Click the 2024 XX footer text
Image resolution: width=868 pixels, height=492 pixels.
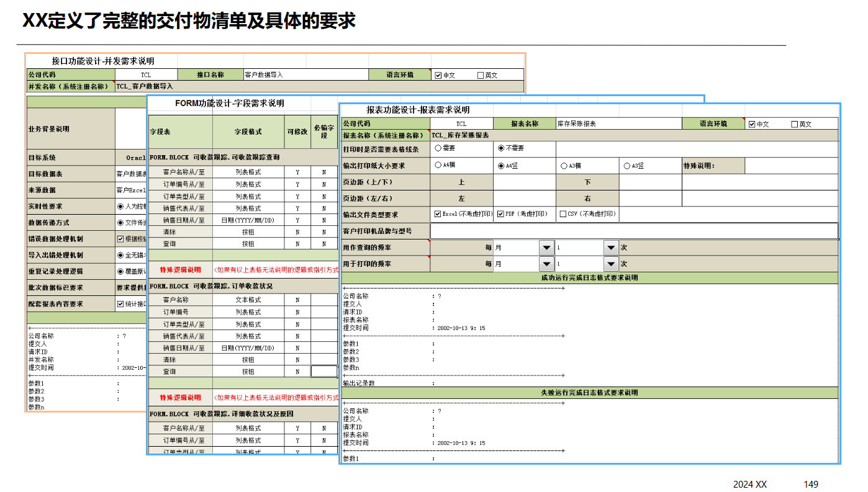click(x=750, y=484)
